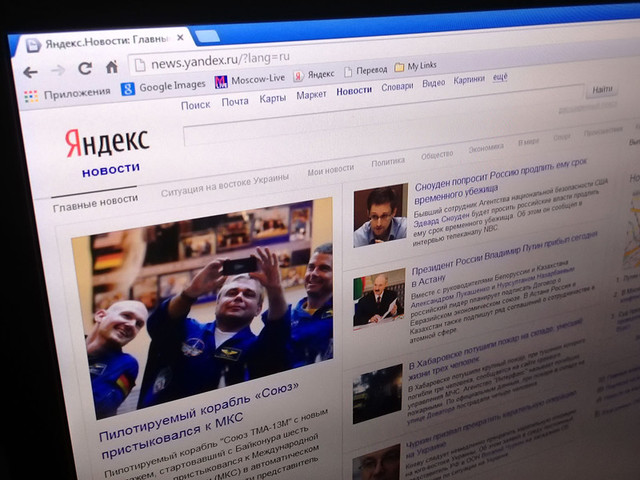Open the Ситуация на востоке Украины tab
The width and height of the screenshot is (640, 480).
224,185
